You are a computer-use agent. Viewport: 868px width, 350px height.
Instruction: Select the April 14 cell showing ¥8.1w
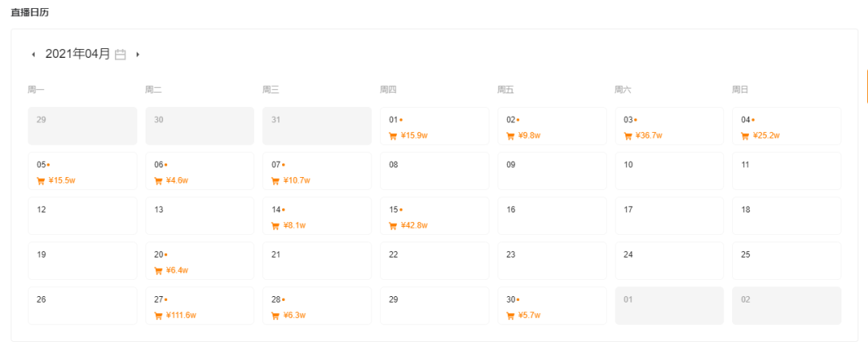click(x=317, y=216)
